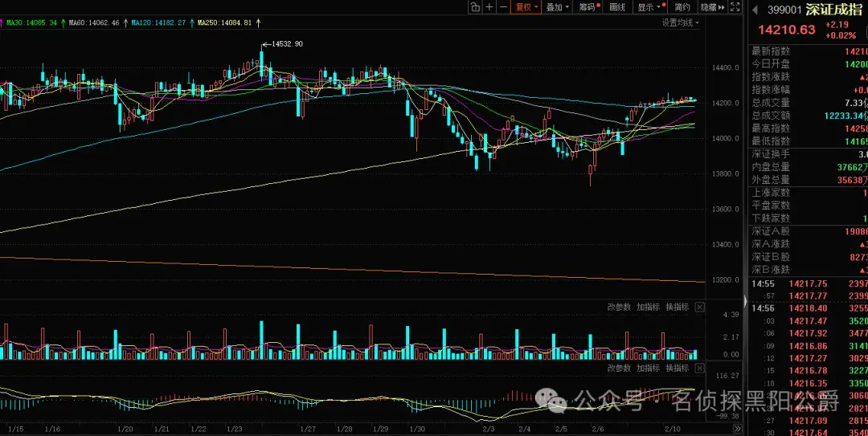Click the 深证成指 index name

(x=835, y=10)
